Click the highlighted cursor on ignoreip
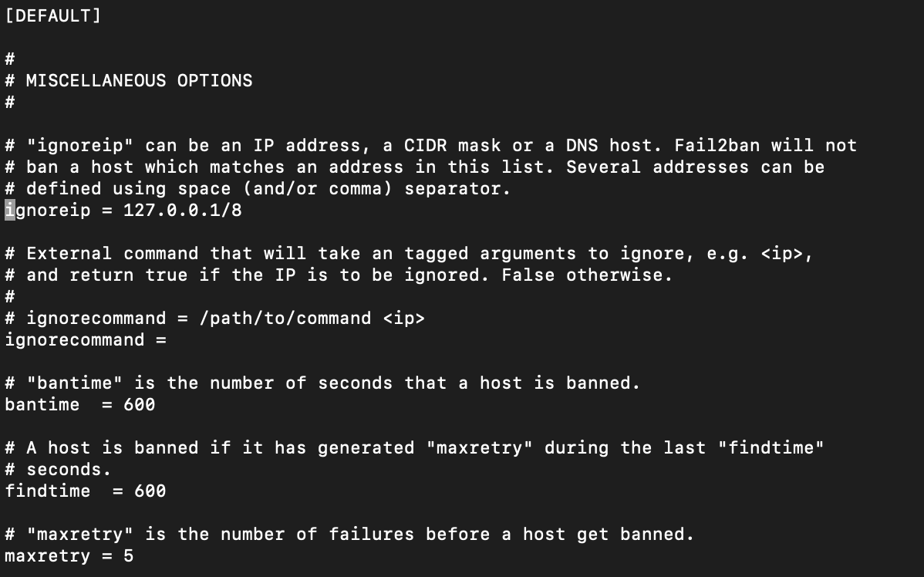Image resolution: width=924 pixels, height=577 pixels. tap(9, 210)
